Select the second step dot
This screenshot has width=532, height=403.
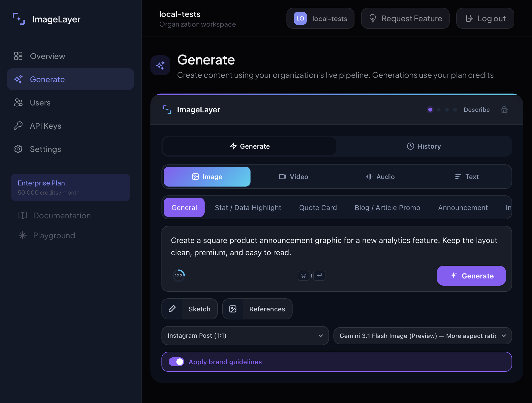[439, 110]
